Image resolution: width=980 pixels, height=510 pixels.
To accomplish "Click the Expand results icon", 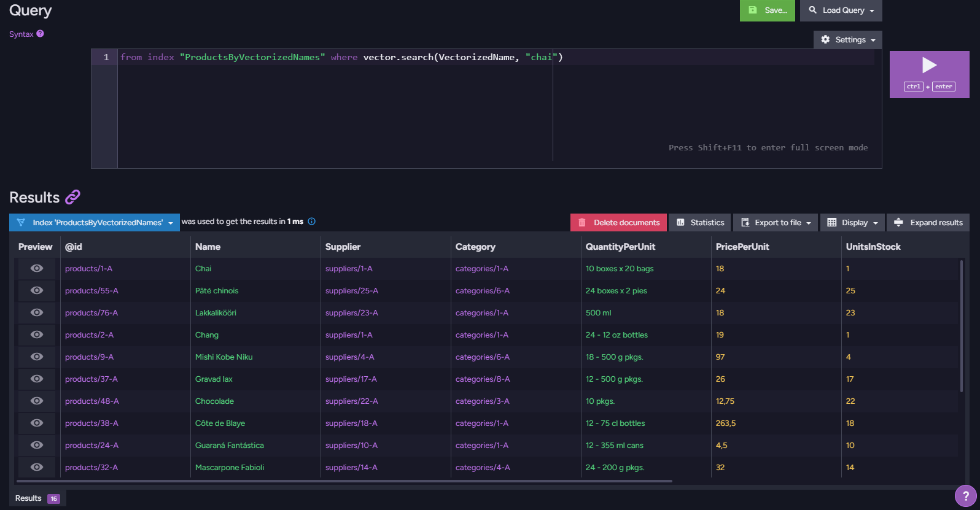I will pyautogui.click(x=898, y=222).
